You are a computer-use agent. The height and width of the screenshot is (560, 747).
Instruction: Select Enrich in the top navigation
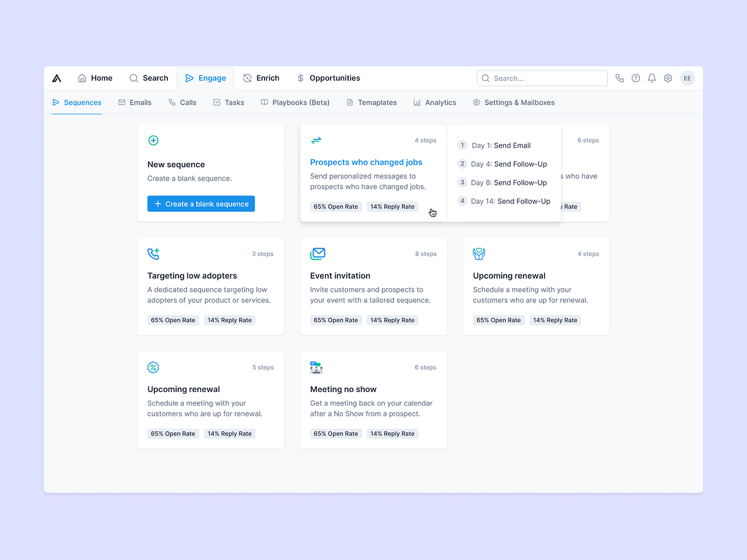[x=261, y=78]
